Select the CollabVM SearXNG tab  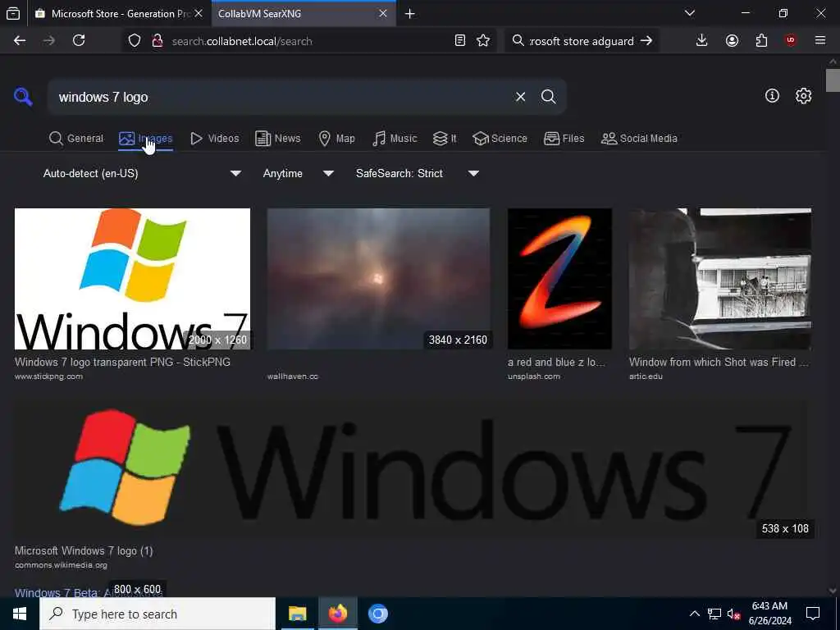click(304, 14)
